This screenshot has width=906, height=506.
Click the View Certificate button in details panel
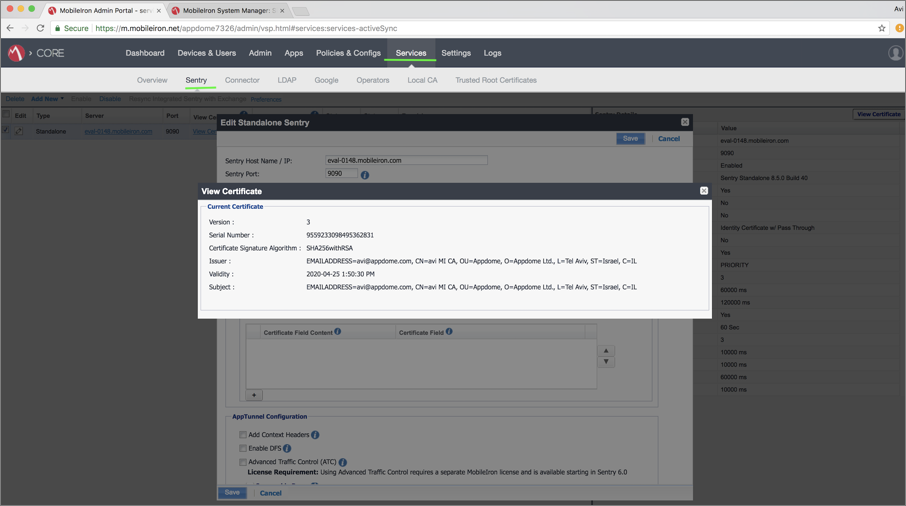tap(878, 114)
